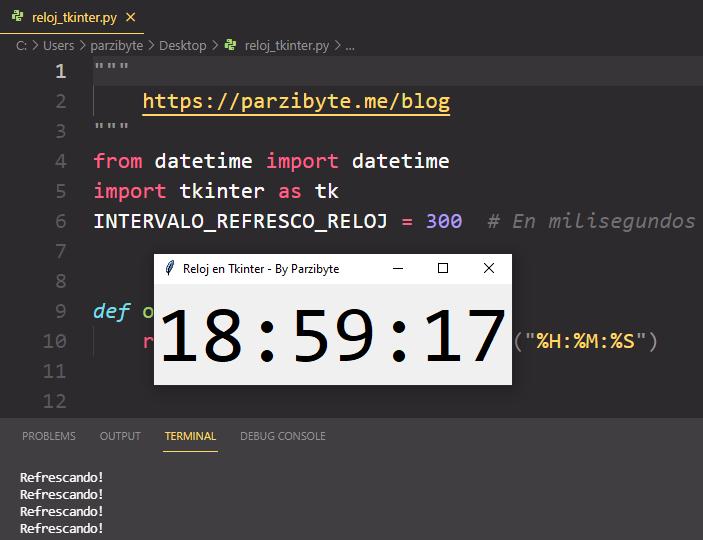This screenshot has height=540, width=703.
Task: Click the 18:59:17 clock display
Action: (x=333, y=335)
